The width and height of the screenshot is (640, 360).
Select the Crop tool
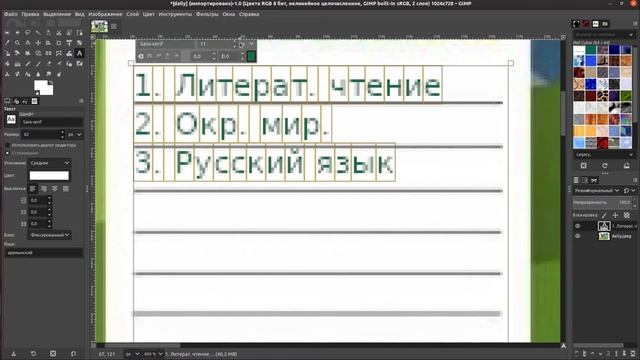59,42
